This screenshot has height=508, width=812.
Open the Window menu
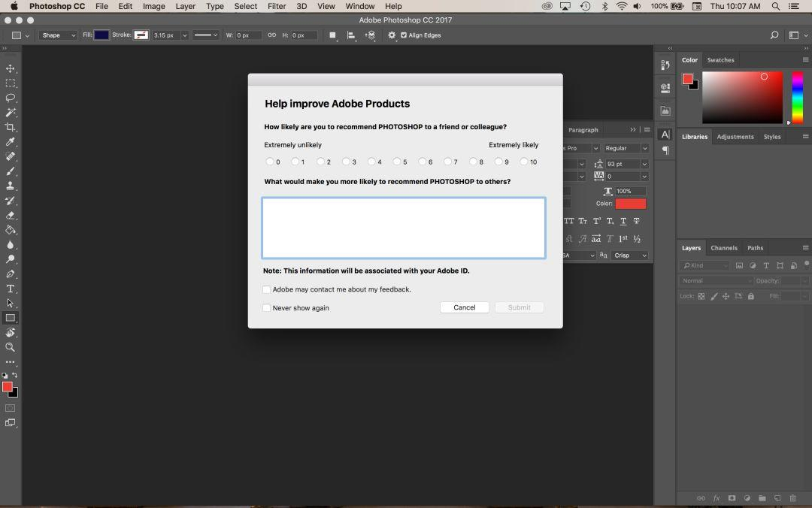click(360, 6)
